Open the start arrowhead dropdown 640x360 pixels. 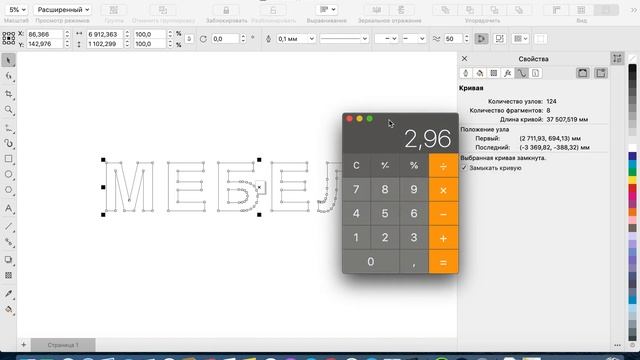386,39
